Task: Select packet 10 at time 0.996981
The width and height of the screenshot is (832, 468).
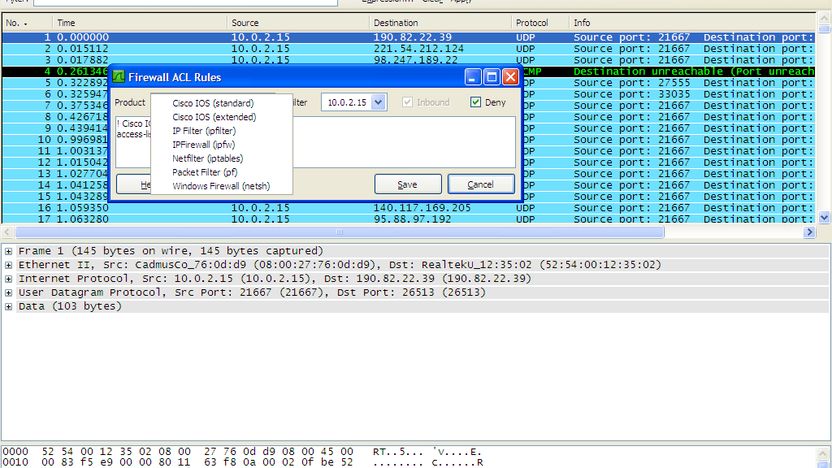Action: 56,140
